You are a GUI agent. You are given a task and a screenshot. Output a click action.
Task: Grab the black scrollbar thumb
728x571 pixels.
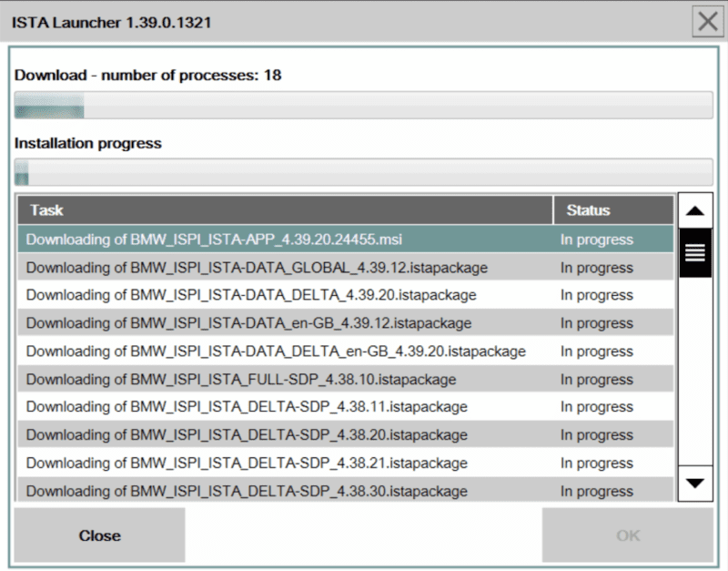point(695,253)
